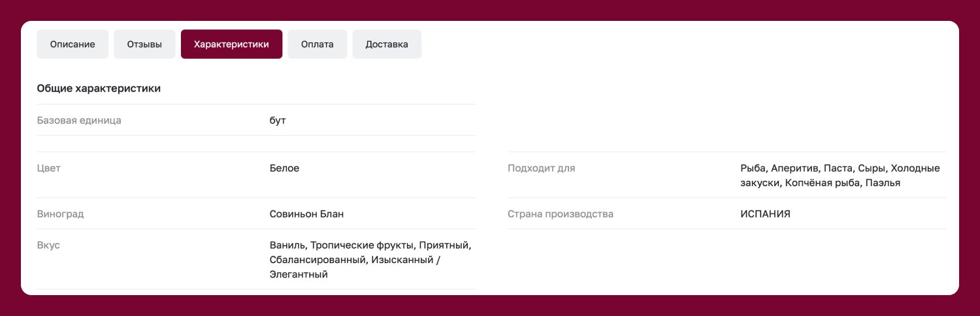This screenshot has width=980, height=316.
Task: Click the Белое color value
Action: click(284, 168)
